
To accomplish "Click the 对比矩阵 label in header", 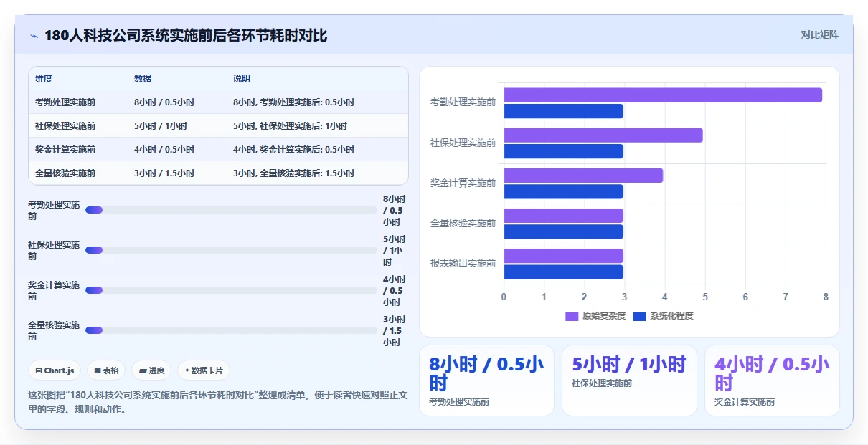I will (820, 34).
